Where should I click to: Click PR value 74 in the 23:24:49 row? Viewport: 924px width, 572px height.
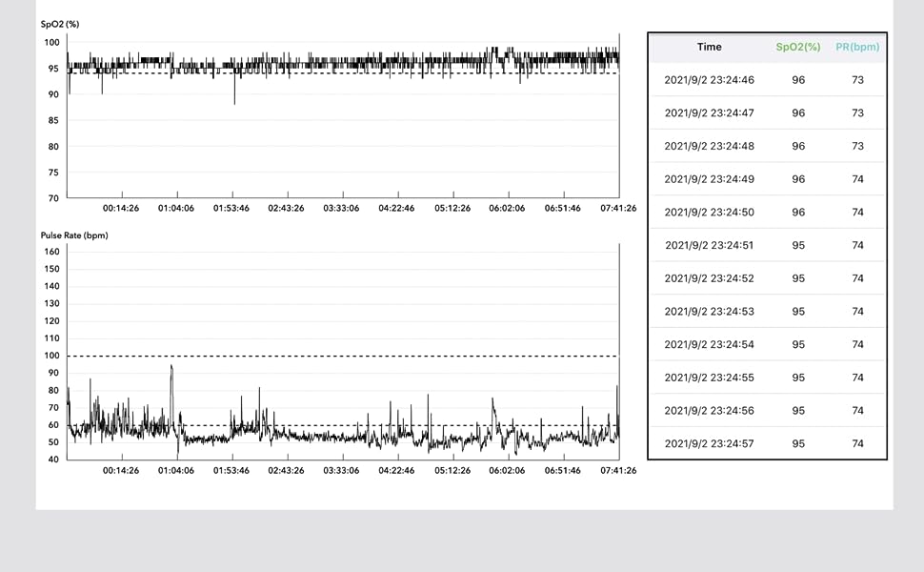click(857, 178)
